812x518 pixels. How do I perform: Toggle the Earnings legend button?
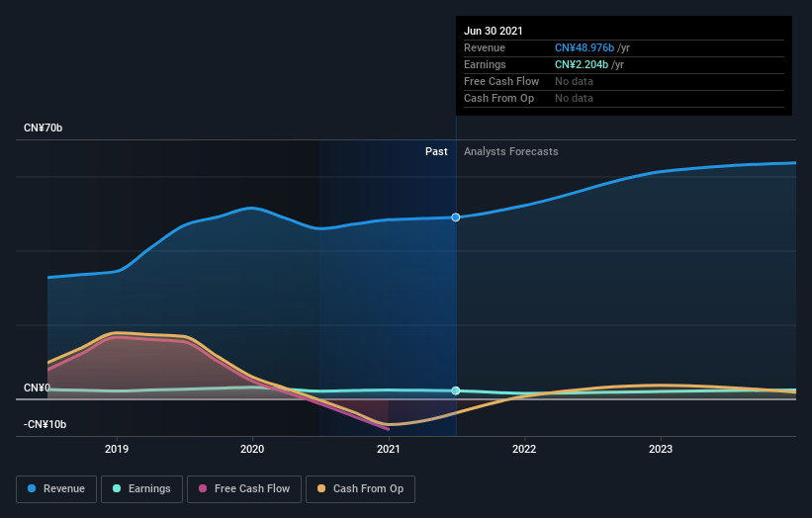pyautogui.click(x=141, y=489)
